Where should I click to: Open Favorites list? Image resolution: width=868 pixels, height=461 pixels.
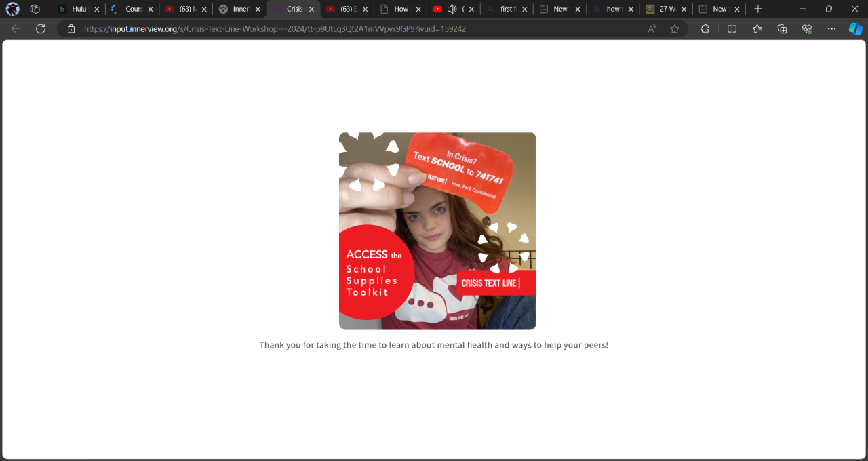(757, 29)
